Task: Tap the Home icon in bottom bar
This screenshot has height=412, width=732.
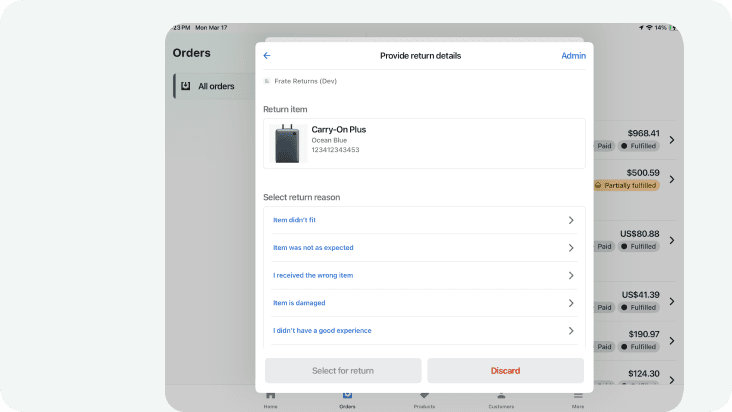Action: [x=270, y=398]
